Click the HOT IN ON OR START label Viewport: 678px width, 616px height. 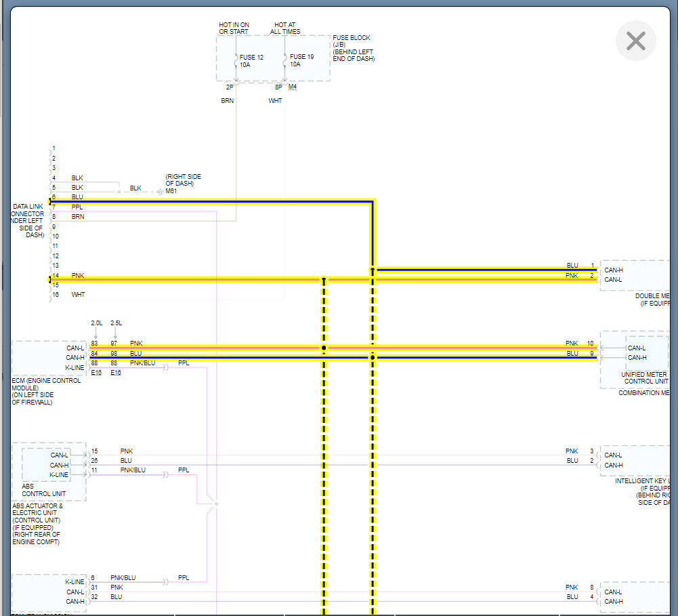point(234,28)
